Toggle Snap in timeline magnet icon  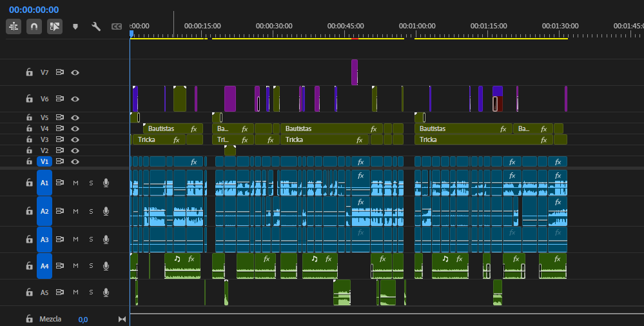pyautogui.click(x=34, y=26)
